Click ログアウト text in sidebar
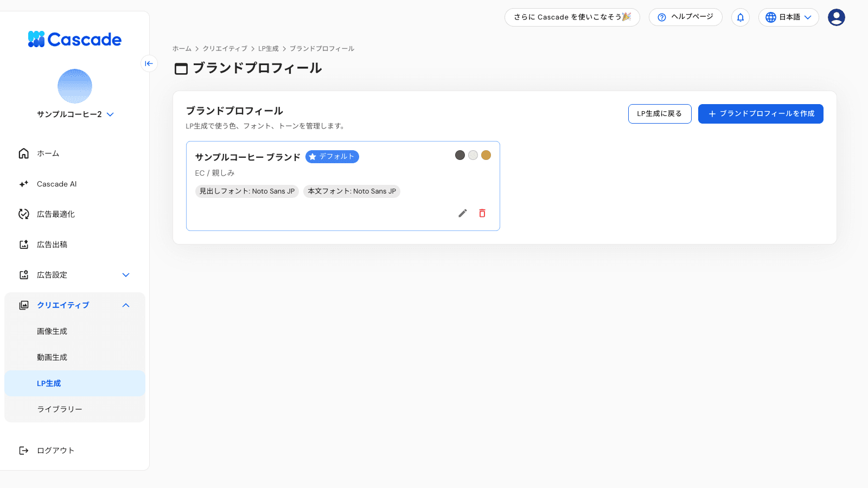Screen dimensions: 868x488 (x=55, y=451)
